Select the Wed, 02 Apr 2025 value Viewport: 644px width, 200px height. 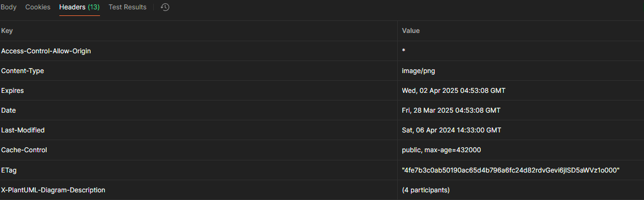tap(453, 91)
